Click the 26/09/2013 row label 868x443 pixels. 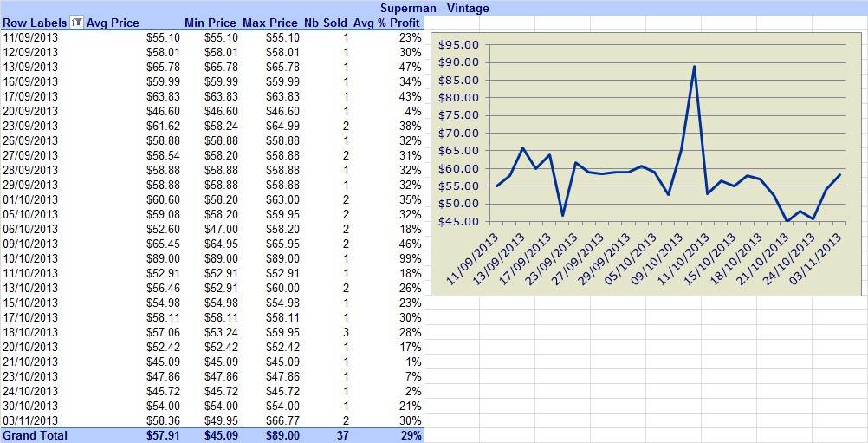30,140
